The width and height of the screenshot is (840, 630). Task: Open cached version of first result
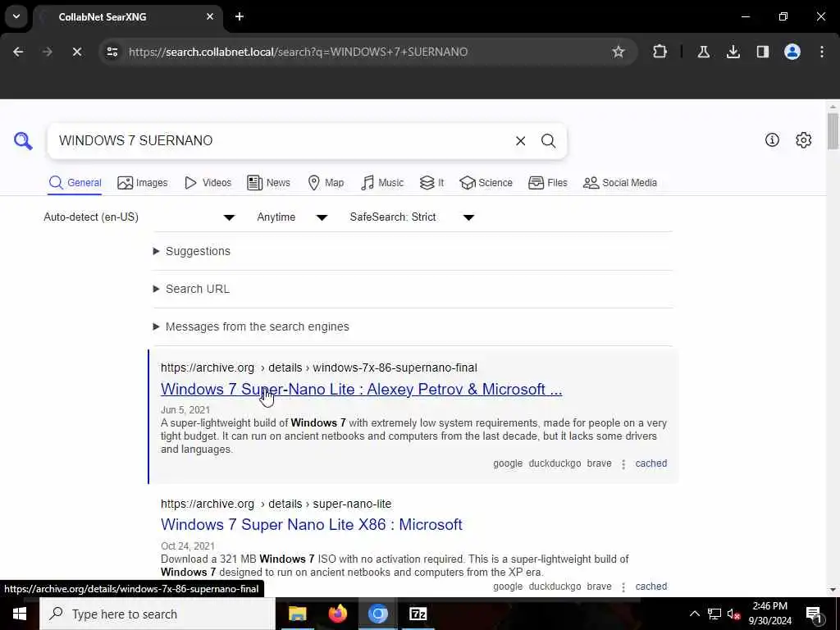pyautogui.click(x=651, y=463)
